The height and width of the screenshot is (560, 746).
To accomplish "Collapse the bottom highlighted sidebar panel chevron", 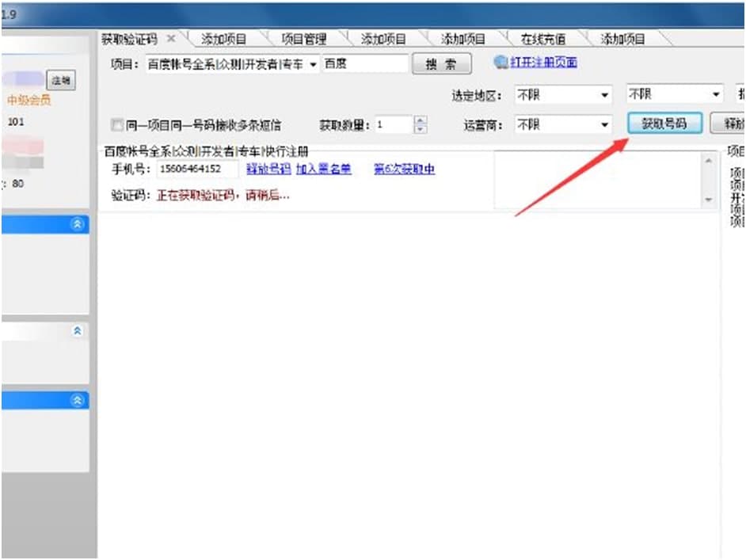I will [77, 401].
